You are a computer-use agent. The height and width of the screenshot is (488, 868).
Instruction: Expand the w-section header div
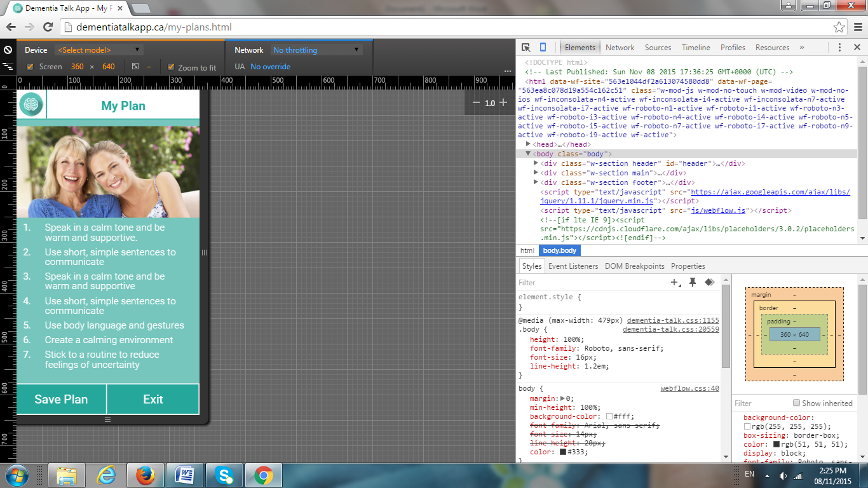pyautogui.click(x=536, y=163)
